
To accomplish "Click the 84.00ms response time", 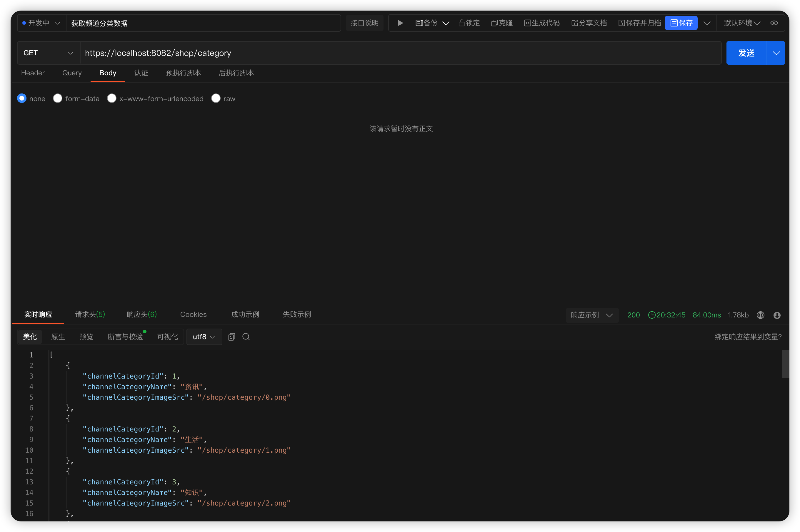I will click(707, 315).
